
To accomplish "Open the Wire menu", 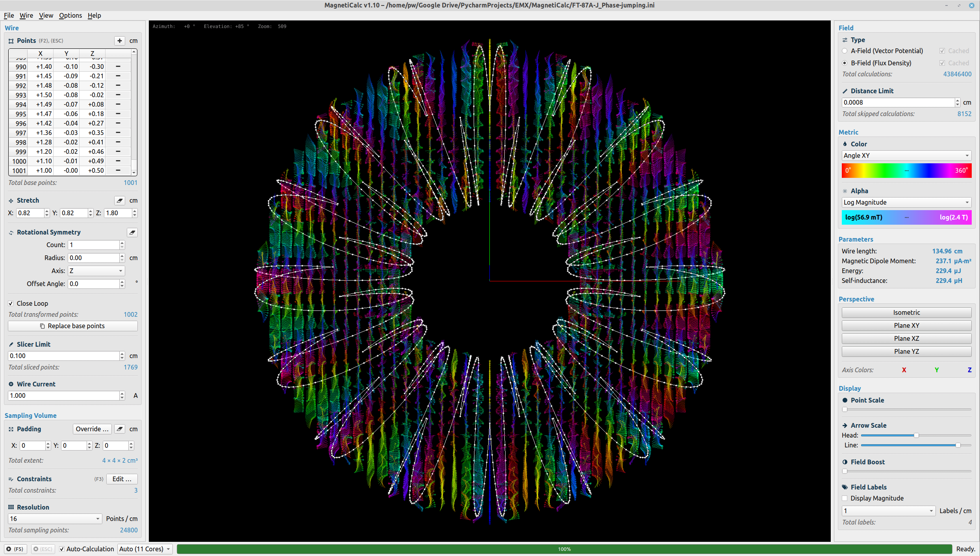I will tap(26, 15).
